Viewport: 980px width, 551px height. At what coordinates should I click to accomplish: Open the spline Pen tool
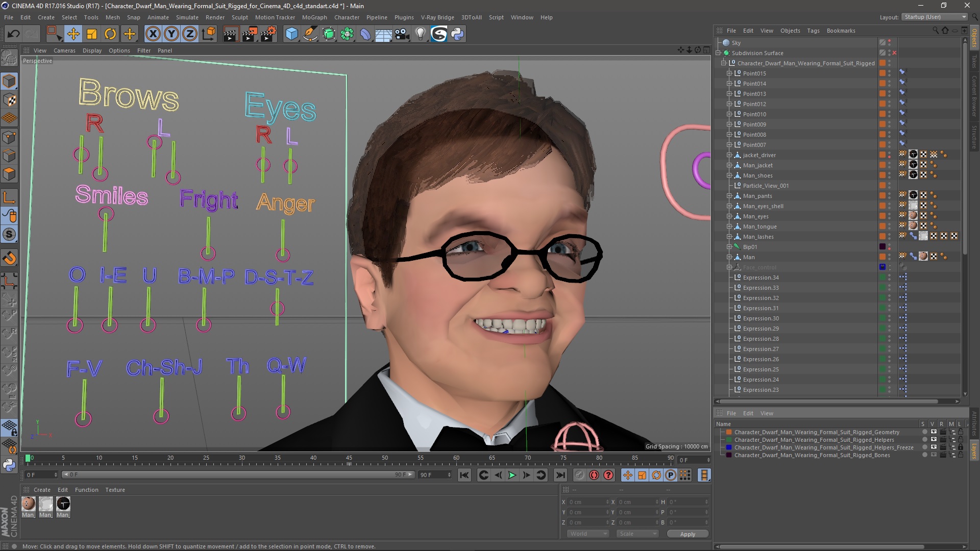click(x=310, y=34)
